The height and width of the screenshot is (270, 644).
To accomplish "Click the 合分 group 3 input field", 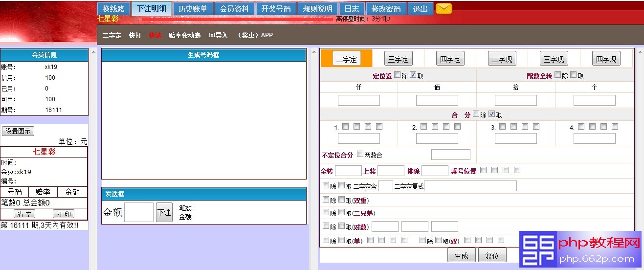I will pos(516,138).
